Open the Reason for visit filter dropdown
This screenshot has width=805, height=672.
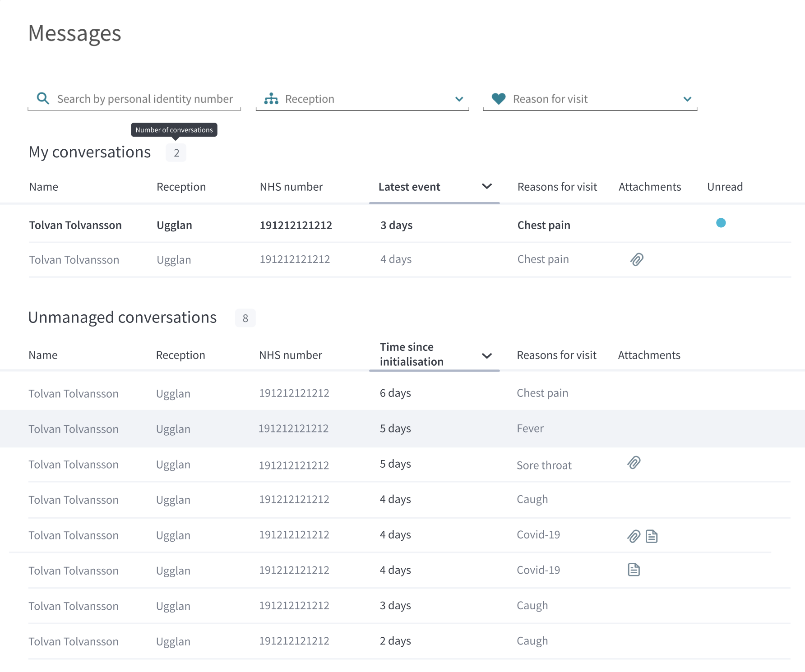pyautogui.click(x=590, y=99)
